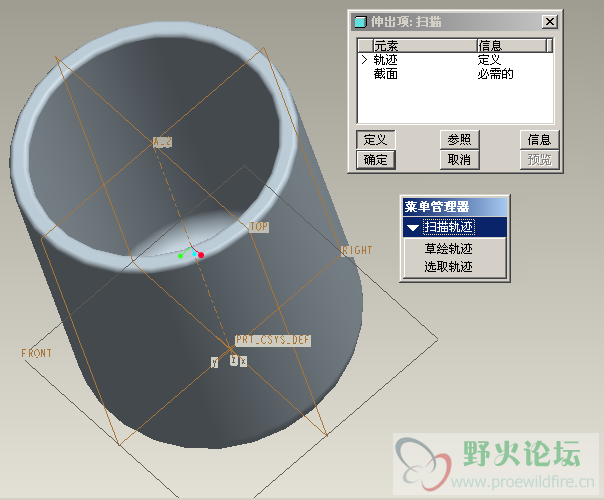This screenshot has height=500, width=604.
Task: Click the X axis label of the coordinate system
Action: coord(243,361)
